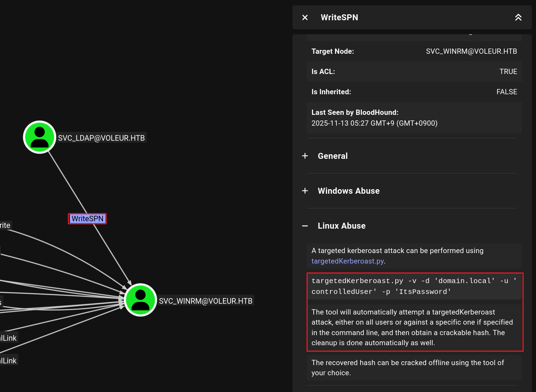
Task: Open the targetedKerberoast.py link
Action: pos(348,261)
